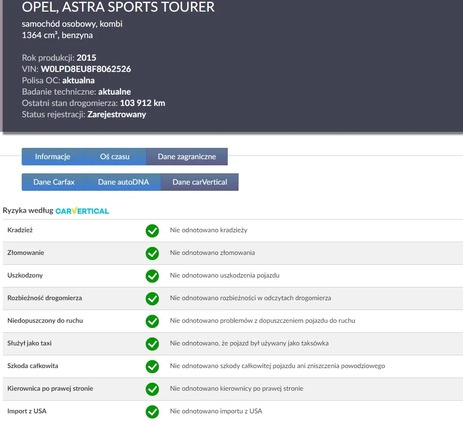Click the green checkmark for Złomowanie
The image size is (463, 422).
152,253
